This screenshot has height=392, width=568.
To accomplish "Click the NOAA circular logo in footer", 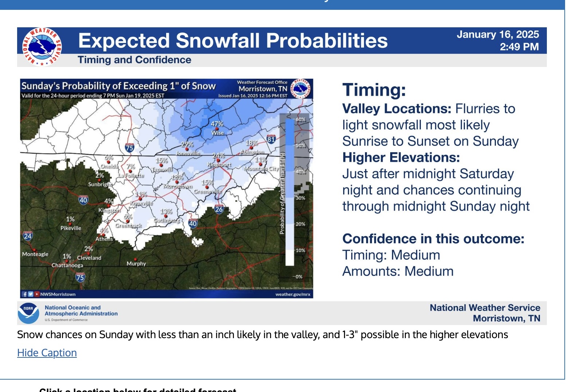I will tap(28, 313).
